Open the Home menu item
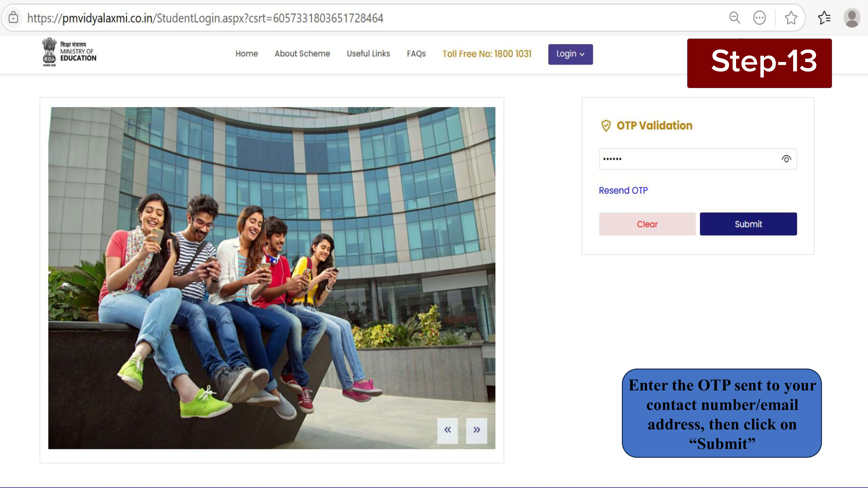Image resolution: width=868 pixels, height=488 pixels. 247,54
